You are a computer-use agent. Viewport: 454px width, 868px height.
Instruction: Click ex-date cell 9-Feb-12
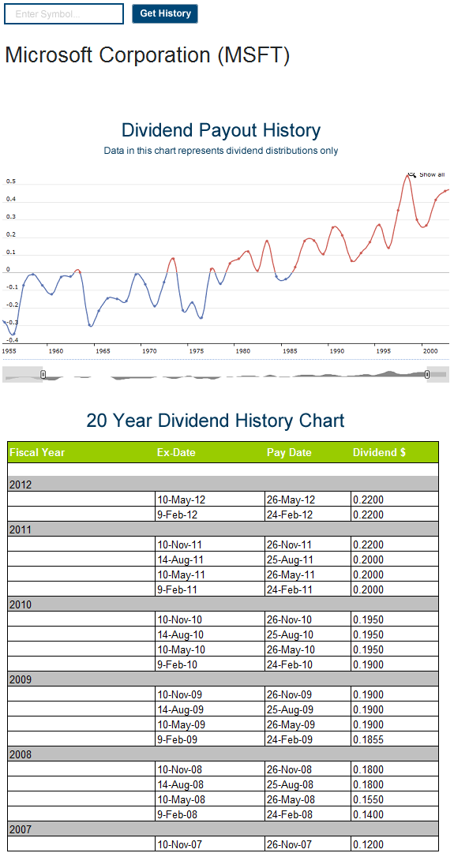[210, 514]
